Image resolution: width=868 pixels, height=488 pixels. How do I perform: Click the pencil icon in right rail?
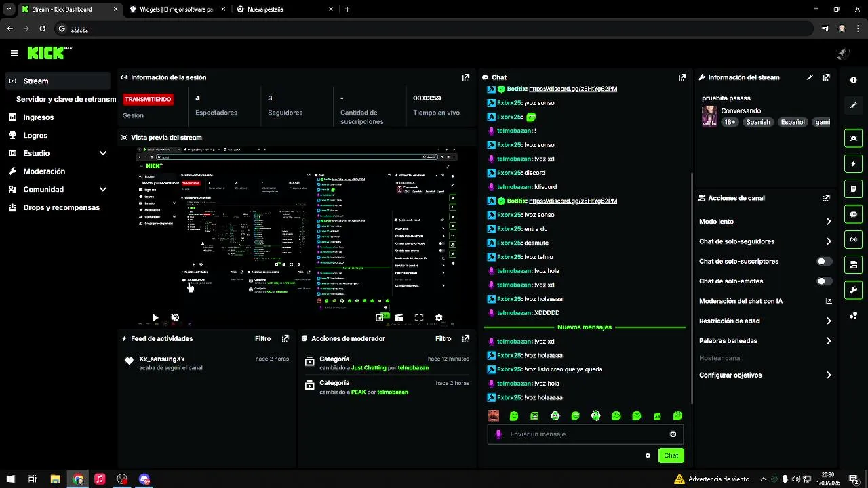coord(853,105)
